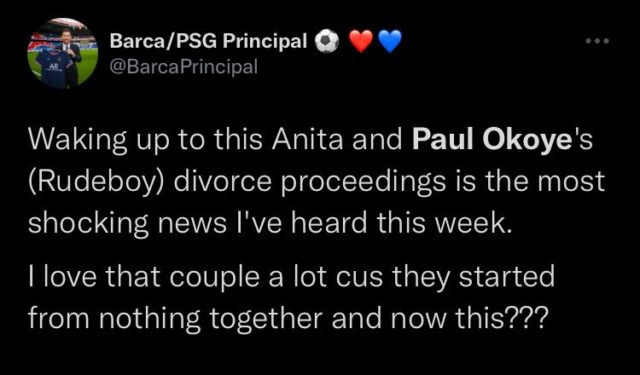Viewport: 640px width, 375px height.
Task: Visit the @BarcaPrincipal handle
Action: 184,67
